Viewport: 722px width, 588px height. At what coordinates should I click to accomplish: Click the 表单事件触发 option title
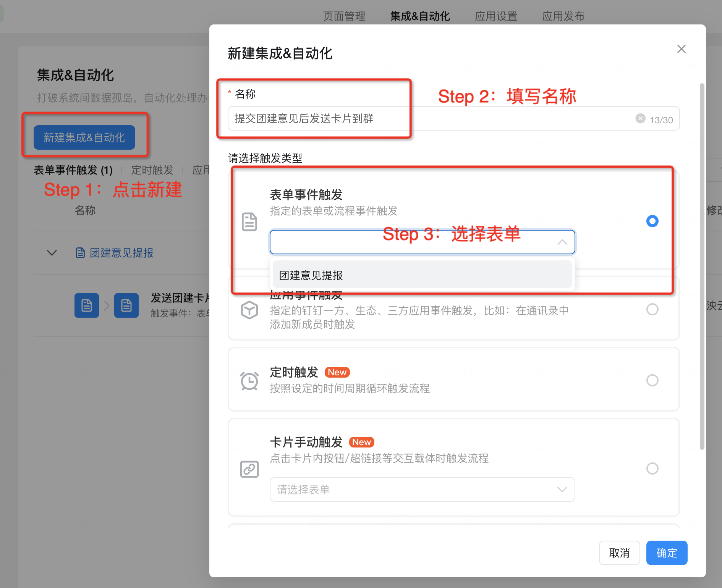[306, 195]
